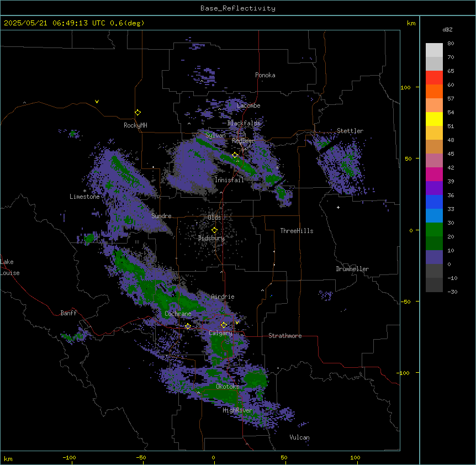Click the dBZ legend heading

pos(447,29)
